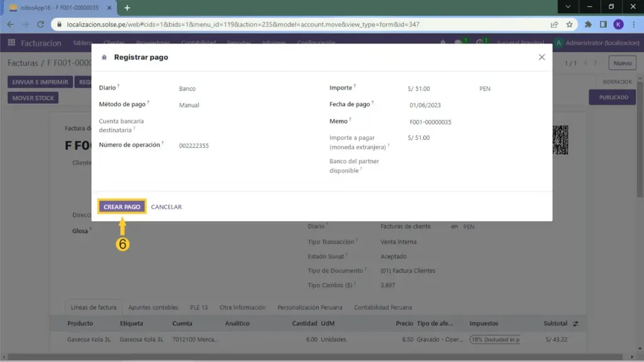The height and width of the screenshot is (362, 644).
Task: Open the table column settings icon
Action: (x=575, y=324)
